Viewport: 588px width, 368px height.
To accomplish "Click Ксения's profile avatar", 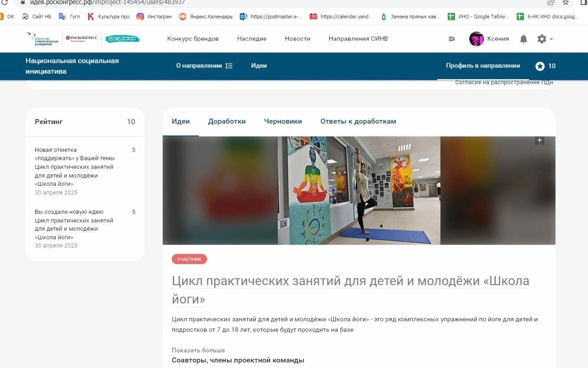I will pyautogui.click(x=476, y=39).
